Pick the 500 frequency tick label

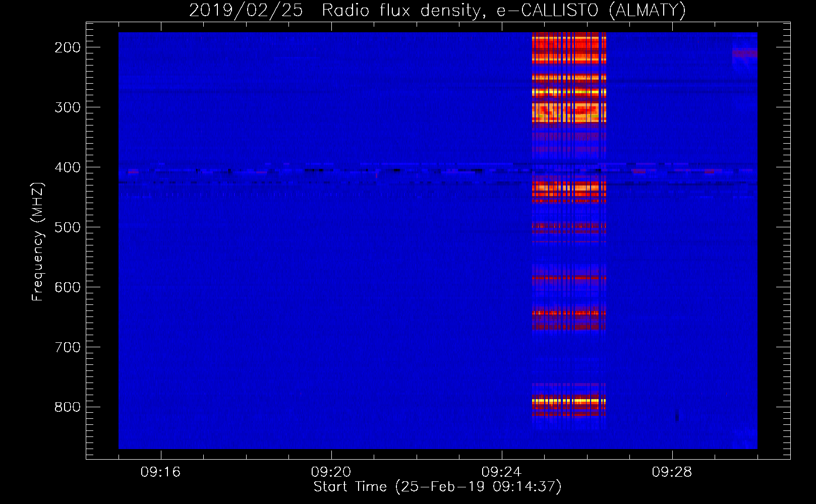(x=68, y=227)
